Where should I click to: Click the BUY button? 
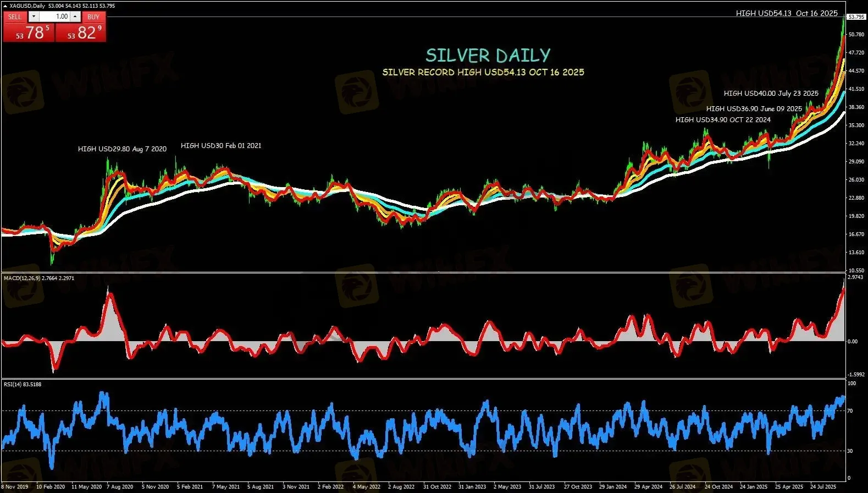pyautogui.click(x=93, y=17)
